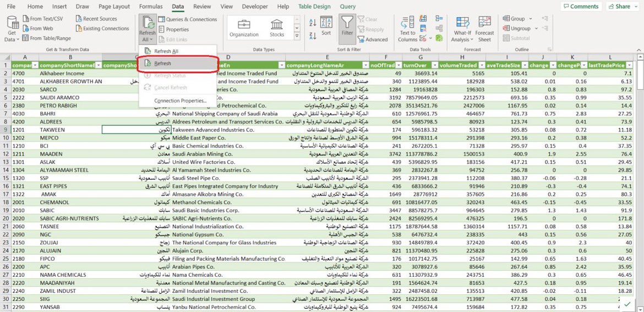Viewport: 644px width, 312px height.
Task: Open Recent Sources
Action: 96,19
